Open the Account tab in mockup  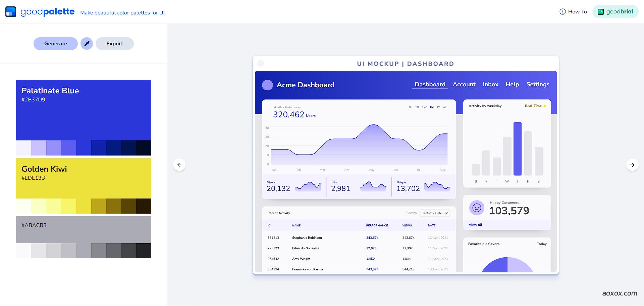[464, 84]
